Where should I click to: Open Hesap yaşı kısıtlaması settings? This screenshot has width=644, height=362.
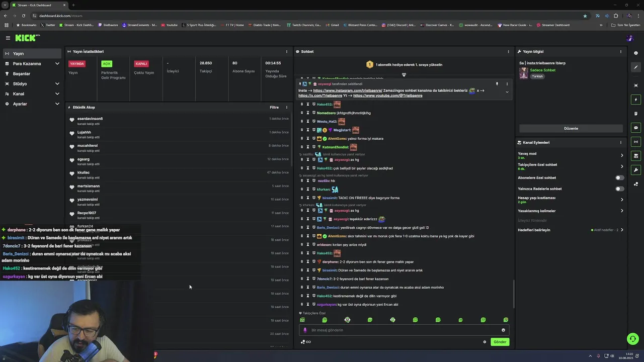(x=571, y=200)
